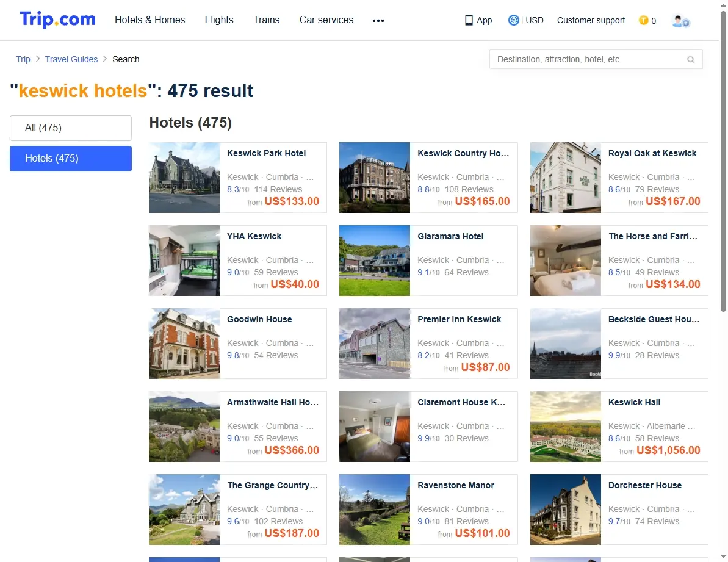728x562 pixels.
Task: Open the App phone icon
Action: (469, 20)
